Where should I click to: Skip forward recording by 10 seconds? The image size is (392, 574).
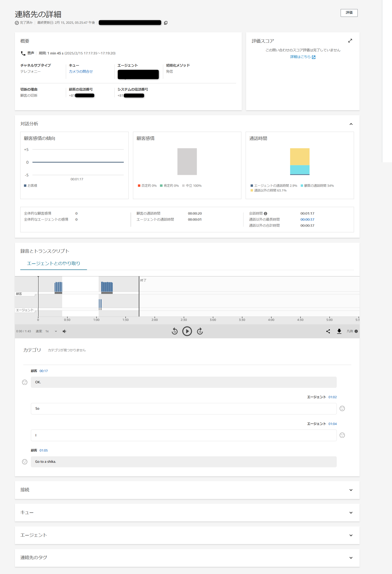pyautogui.click(x=200, y=331)
